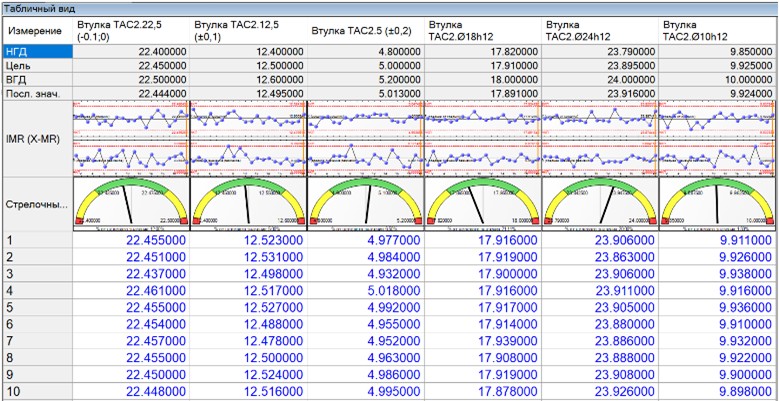Open the IMR chart for Втулка TAC2.22,5
779x401 pixels.
131,136
